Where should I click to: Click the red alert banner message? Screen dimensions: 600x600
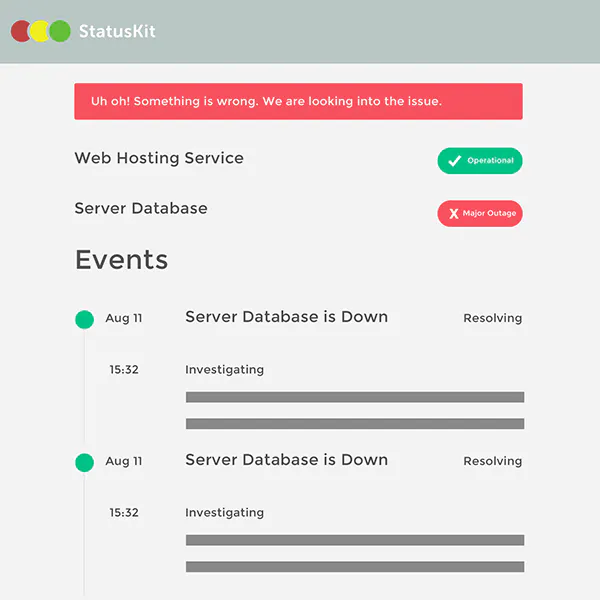click(x=298, y=101)
